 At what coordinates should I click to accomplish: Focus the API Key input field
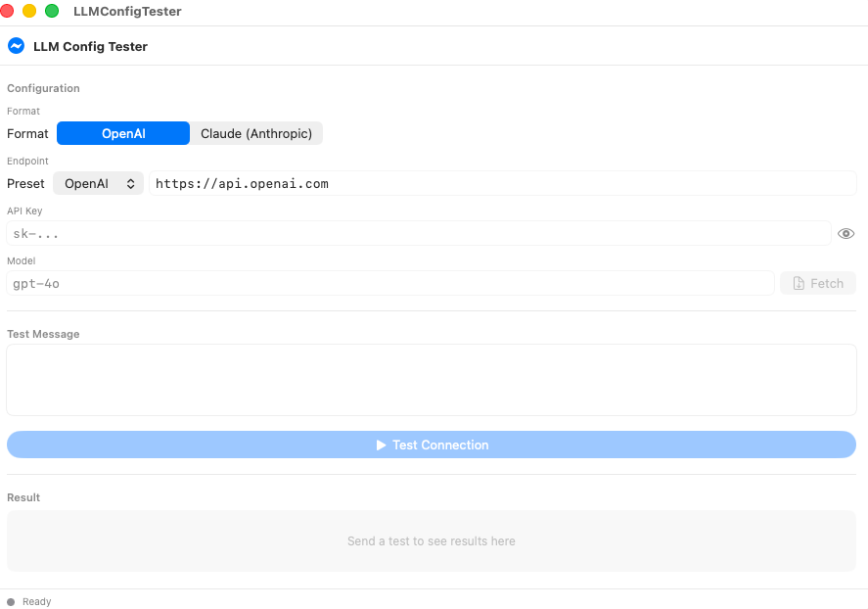[x=419, y=233]
